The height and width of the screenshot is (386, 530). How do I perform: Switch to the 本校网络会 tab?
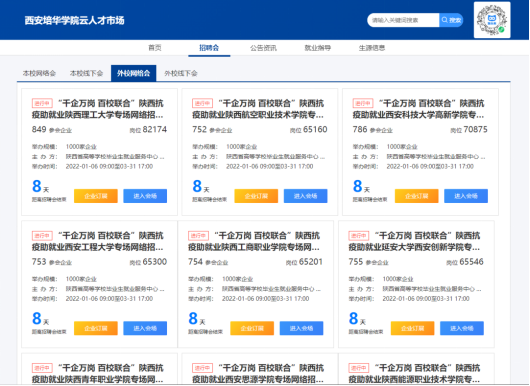39,73
